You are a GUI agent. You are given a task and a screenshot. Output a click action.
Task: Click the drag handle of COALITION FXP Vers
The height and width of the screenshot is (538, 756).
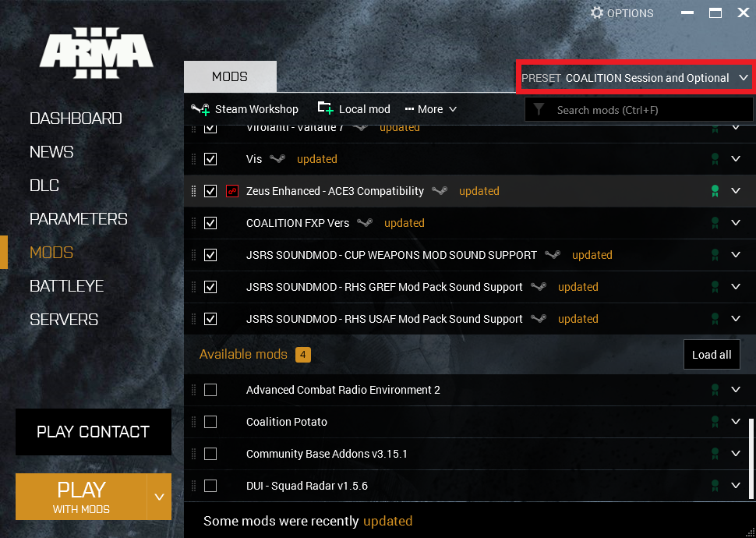[x=194, y=223]
